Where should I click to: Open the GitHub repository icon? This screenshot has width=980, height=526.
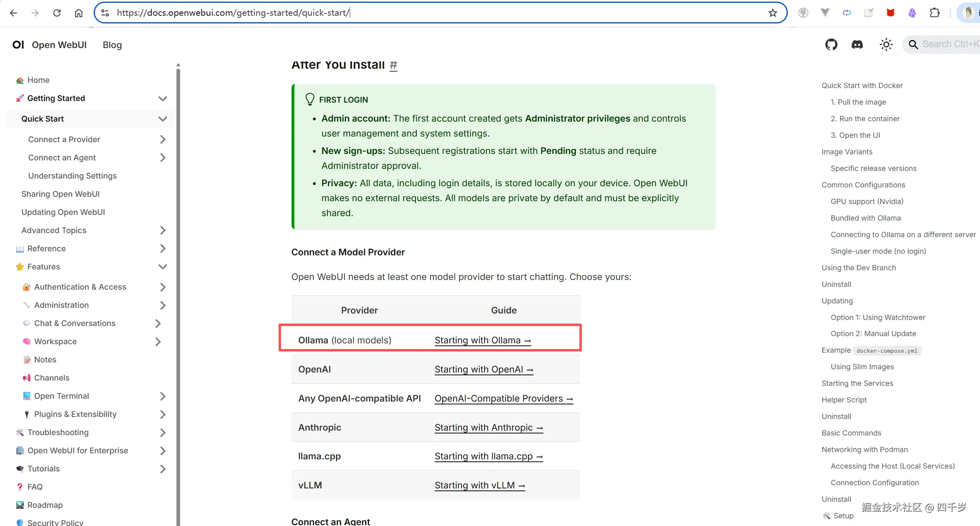831,44
